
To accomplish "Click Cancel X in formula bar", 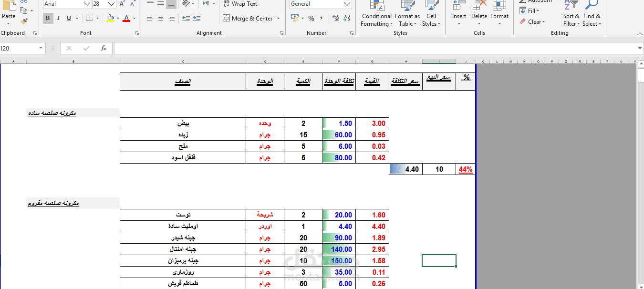I will [x=69, y=48].
